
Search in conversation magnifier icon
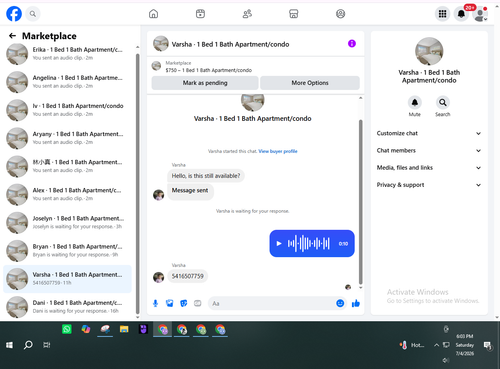(443, 103)
